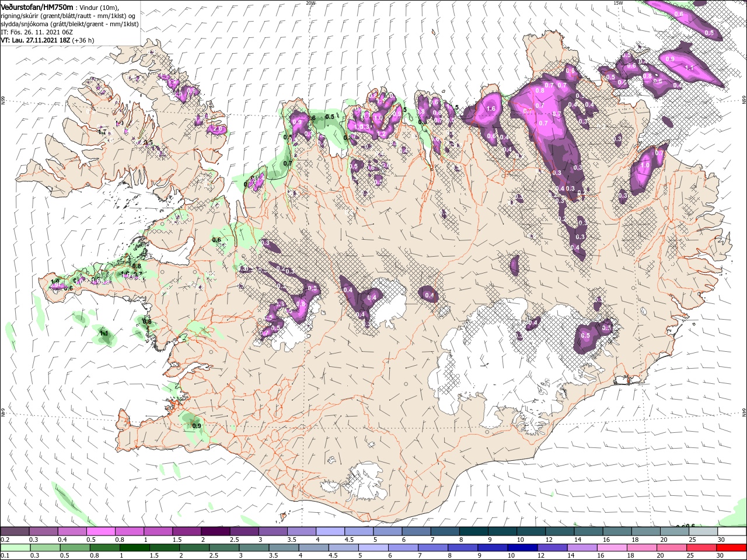Pick the dark mauve 0.2 snow legend swatch
The width and height of the screenshot is (747, 560).
click(15, 531)
